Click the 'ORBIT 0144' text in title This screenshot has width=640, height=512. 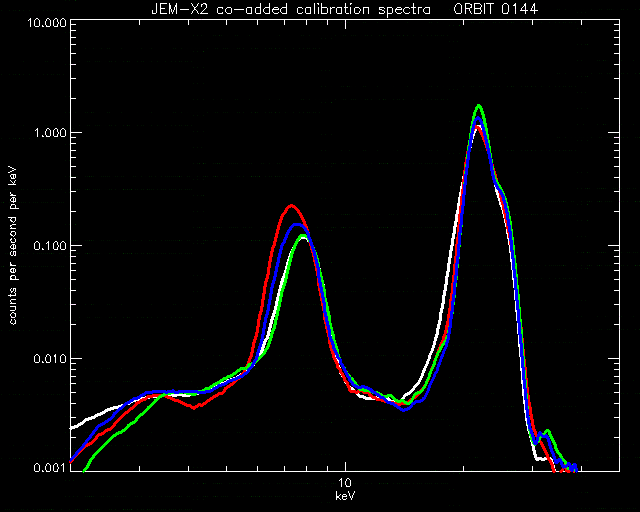coord(496,9)
